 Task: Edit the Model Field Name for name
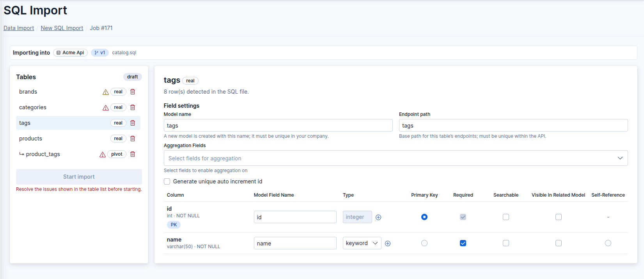(295, 243)
